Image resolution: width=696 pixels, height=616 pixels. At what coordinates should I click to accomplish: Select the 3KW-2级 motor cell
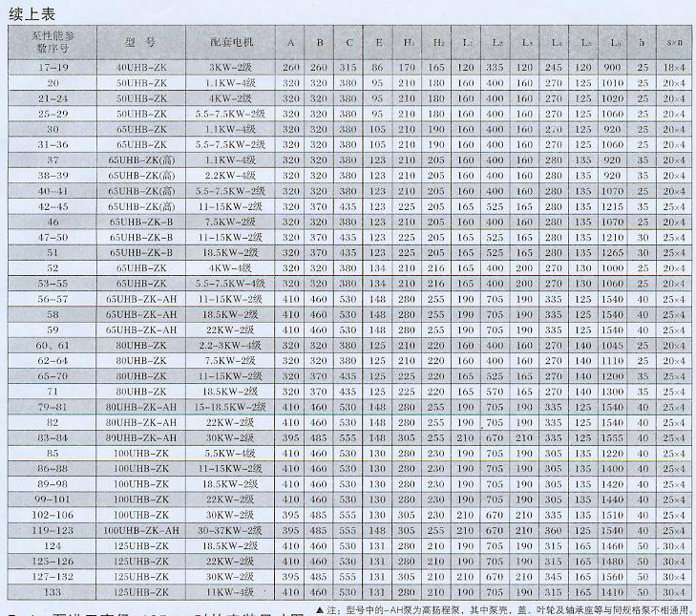[x=230, y=69]
